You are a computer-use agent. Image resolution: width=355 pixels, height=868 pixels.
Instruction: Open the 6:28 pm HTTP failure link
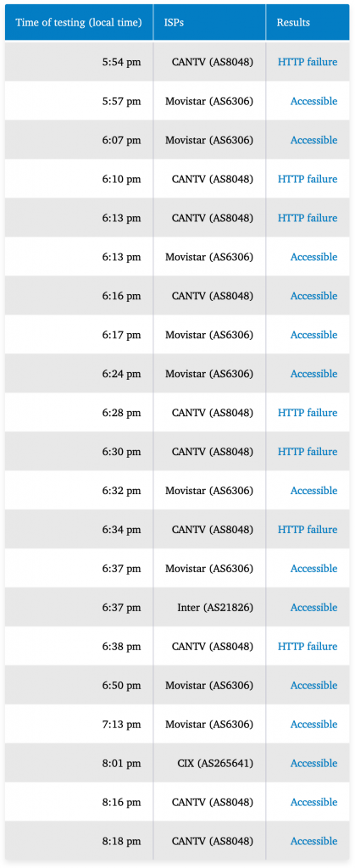308,413
